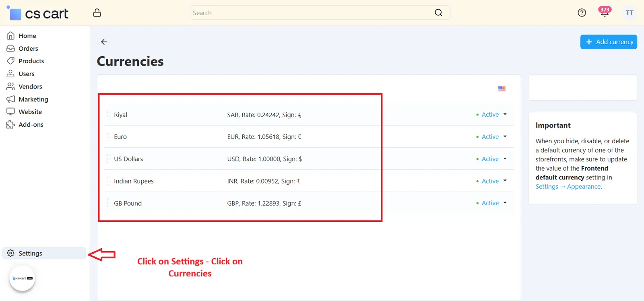Click the padlock icon in the header
644x301 pixels.
(97, 13)
